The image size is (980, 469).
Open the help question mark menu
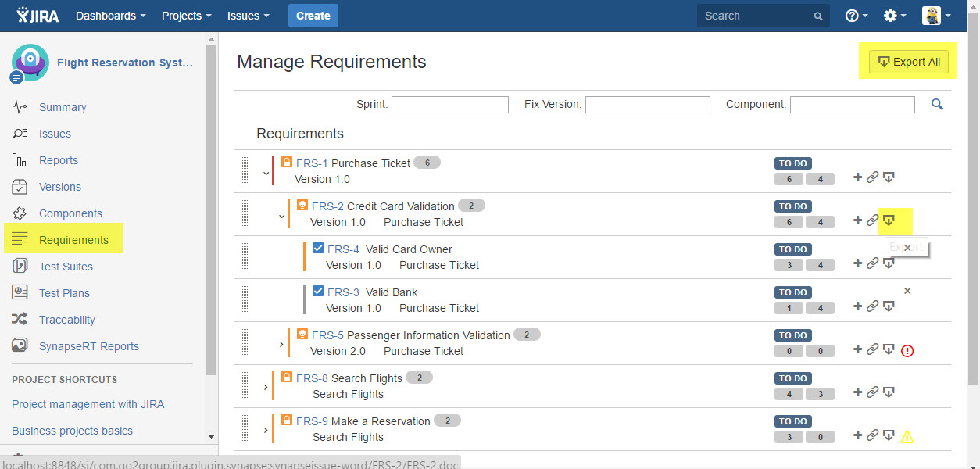coord(857,16)
